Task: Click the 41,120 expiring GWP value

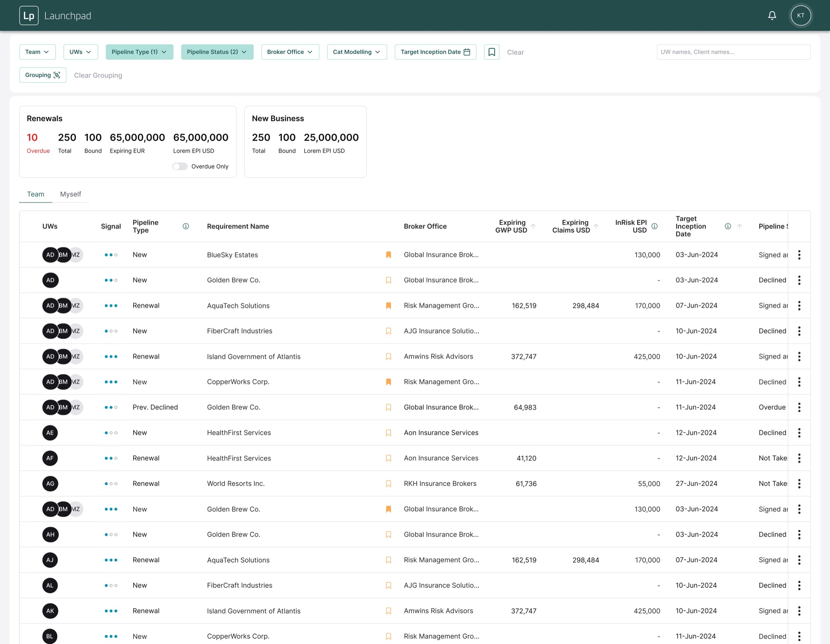Action: point(526,458)
